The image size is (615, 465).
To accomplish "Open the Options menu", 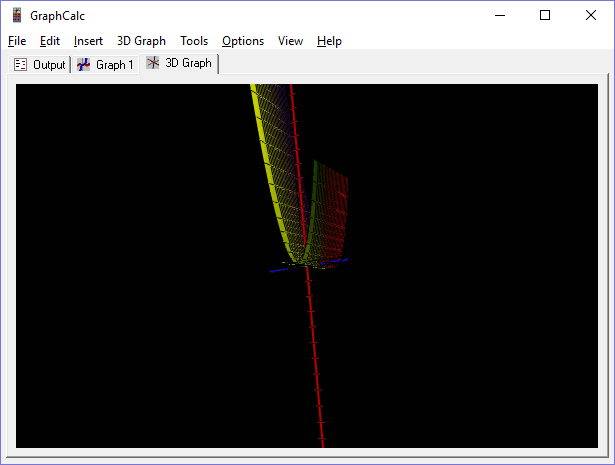I will click(243, 41).
